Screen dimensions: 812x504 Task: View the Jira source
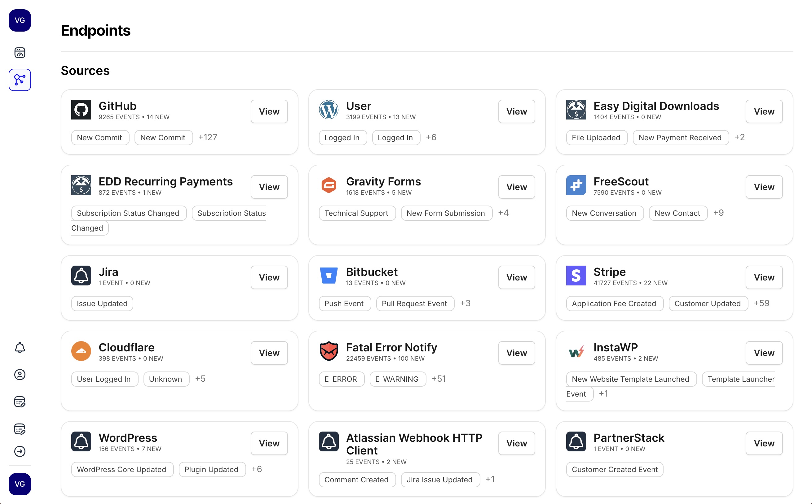click(269, 277)
